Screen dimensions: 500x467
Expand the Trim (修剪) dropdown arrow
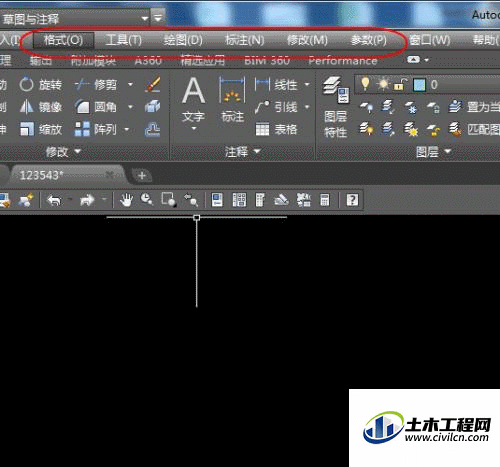tap(130, 85)
